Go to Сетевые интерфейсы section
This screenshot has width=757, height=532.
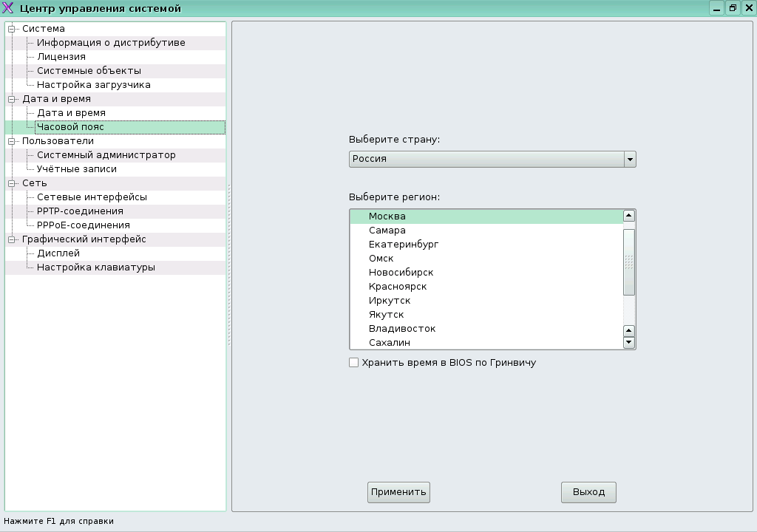(92, 197)
